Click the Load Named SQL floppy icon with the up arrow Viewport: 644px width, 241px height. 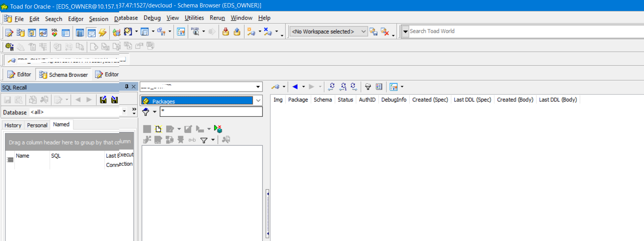pyautogui.click(x=103, y=100)
